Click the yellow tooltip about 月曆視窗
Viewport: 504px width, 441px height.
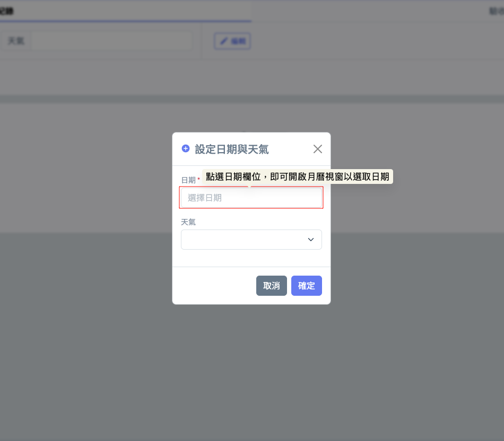point(297,177)
